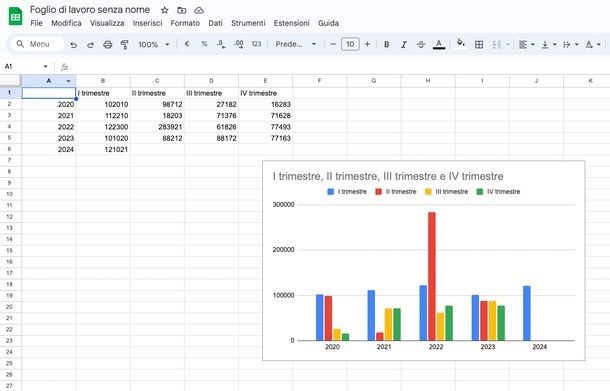Open the text rotation dropdown

point(593,45)
